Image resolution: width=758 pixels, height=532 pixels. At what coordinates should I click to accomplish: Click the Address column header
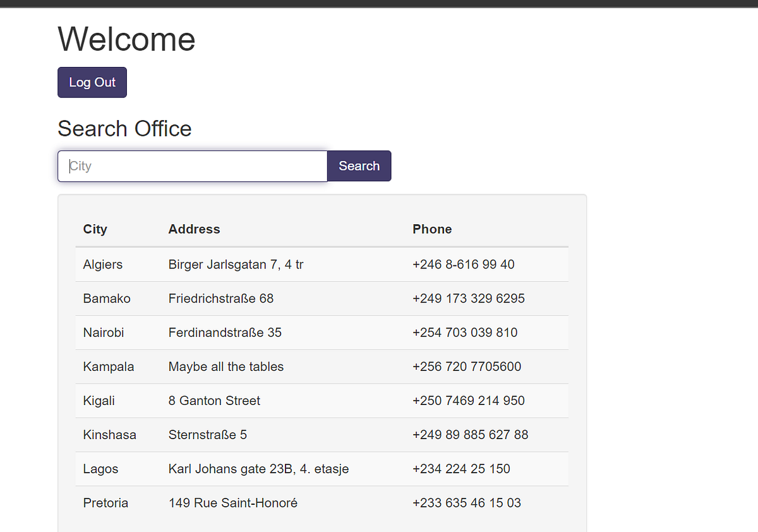click(194, 229)
